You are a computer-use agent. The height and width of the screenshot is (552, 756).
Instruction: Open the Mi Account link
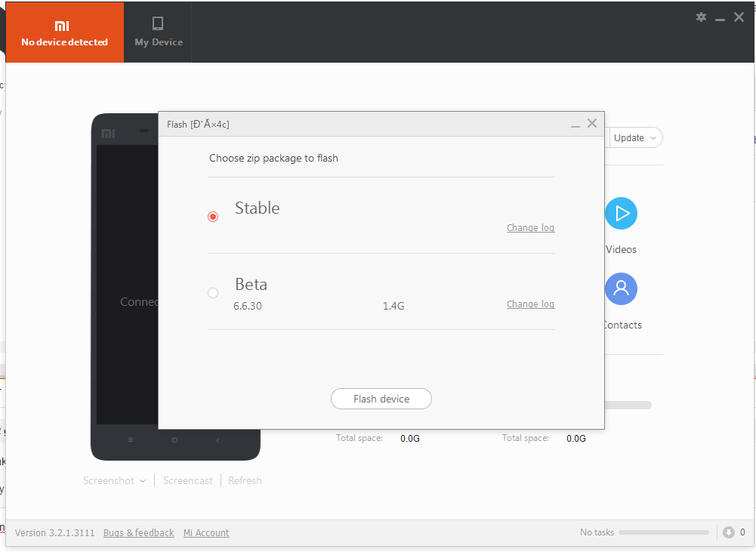click(x=206, y=533)
